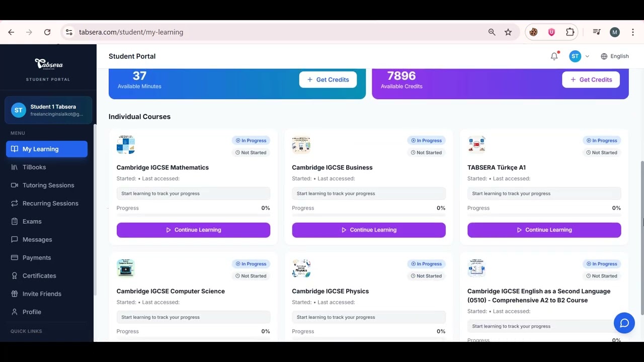This screenshot has height=362, width=644.
Task: Click TABSERA Türkçe A1 course thumbnail
Action: click(476, 145)
